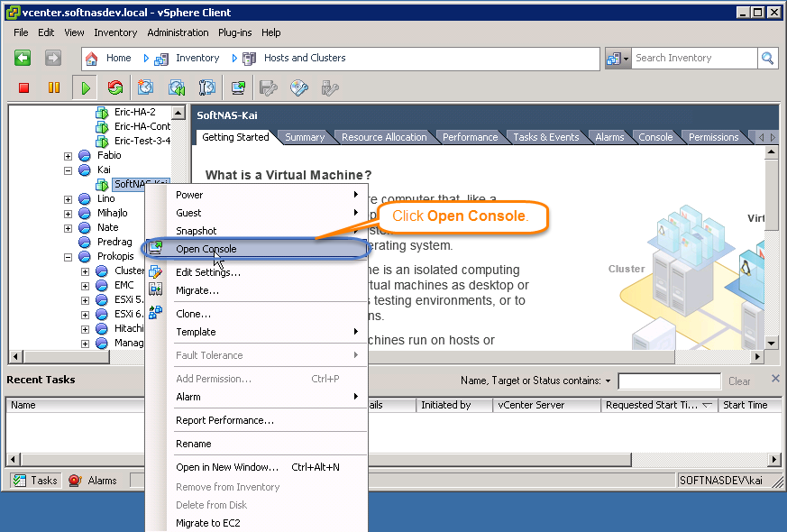Choose Edit Settings from the context menu
787x532 pixels.
(x=207, y=272)
